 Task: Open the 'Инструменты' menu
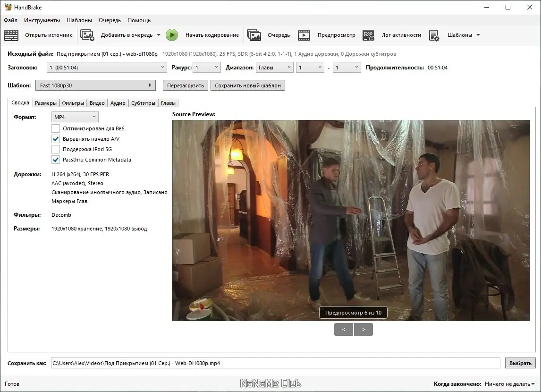click(42, 20)
